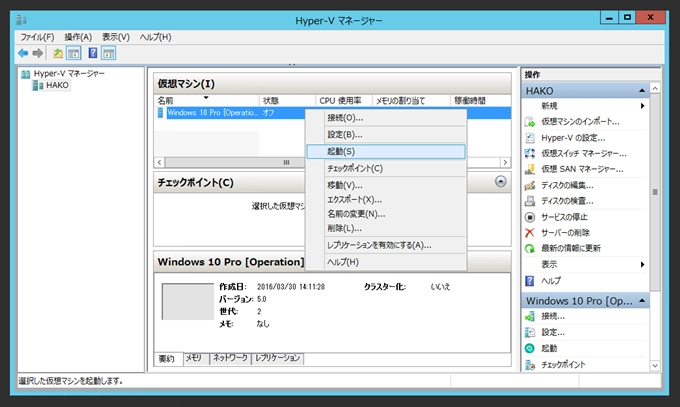Sort by the メモリの割り当て column header
680x407 pixels.
(411, 101)
